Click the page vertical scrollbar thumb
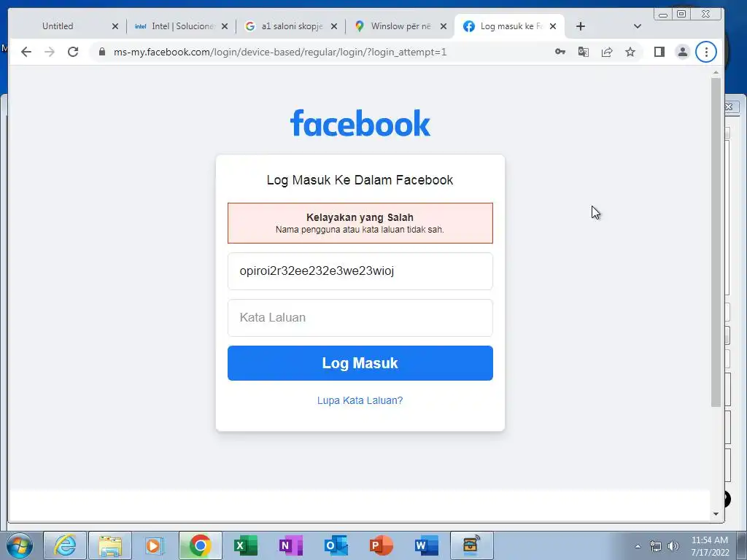Image resolution: width=747 pixels, height=560 pixels. (x=716, y=242)
